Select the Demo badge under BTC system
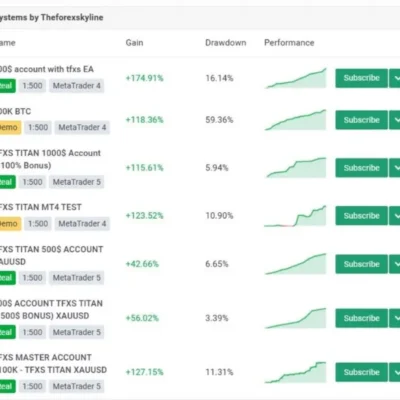The image size is (400, 400). [x=9, y=127]
